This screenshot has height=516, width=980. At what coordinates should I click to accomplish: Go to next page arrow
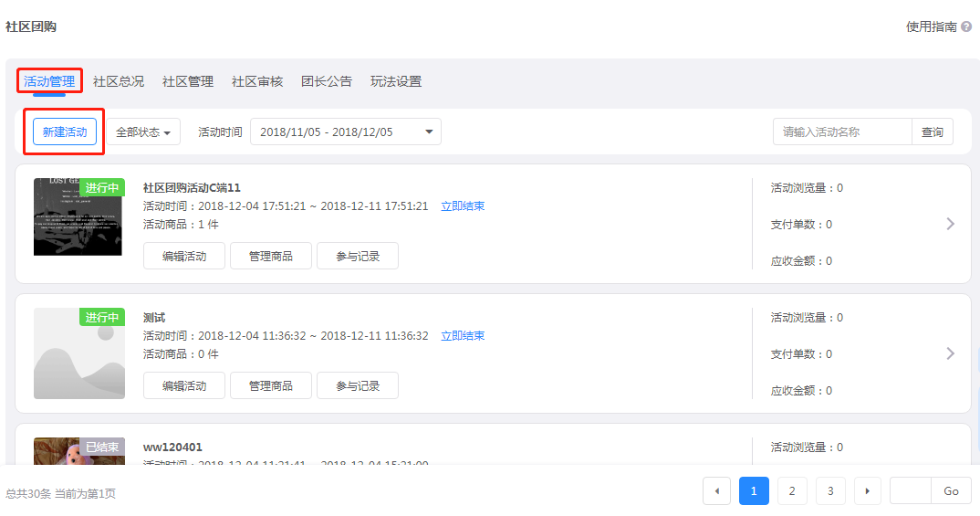tap(868, 491)
